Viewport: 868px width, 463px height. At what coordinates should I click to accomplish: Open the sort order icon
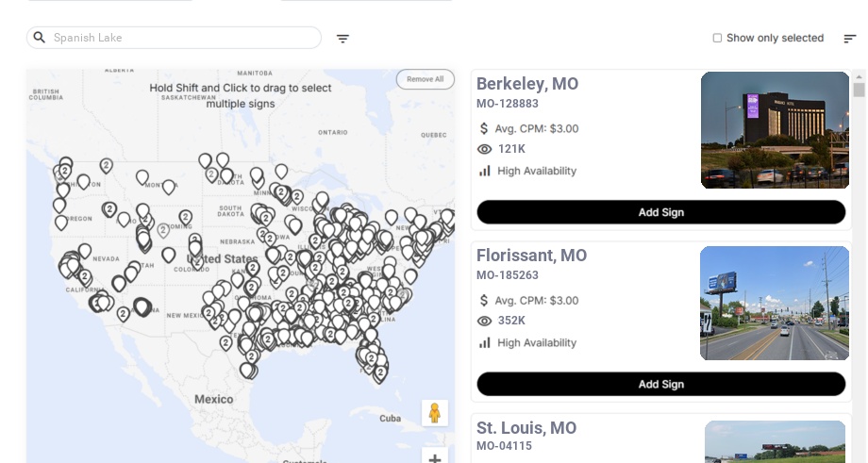849,39
